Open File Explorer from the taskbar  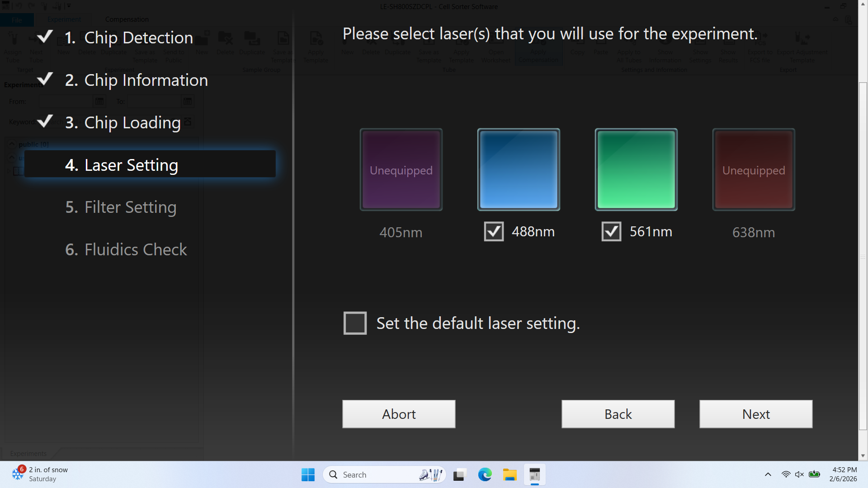pos(509,475)
